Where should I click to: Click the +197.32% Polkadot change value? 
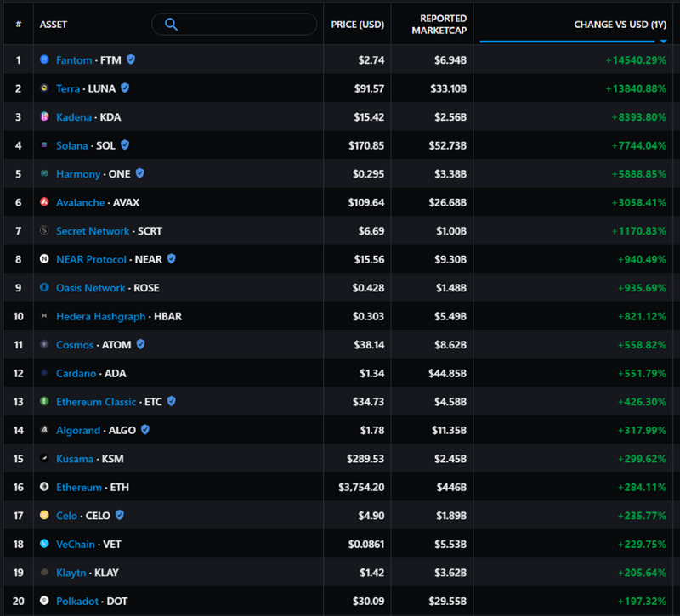click(x=642, y=602)
